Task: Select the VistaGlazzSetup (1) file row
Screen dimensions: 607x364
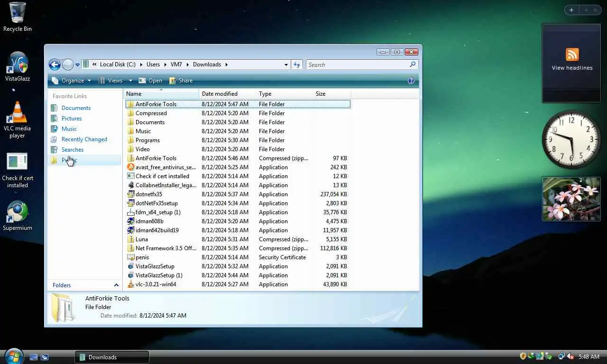Action: click(x=238, y=275)
